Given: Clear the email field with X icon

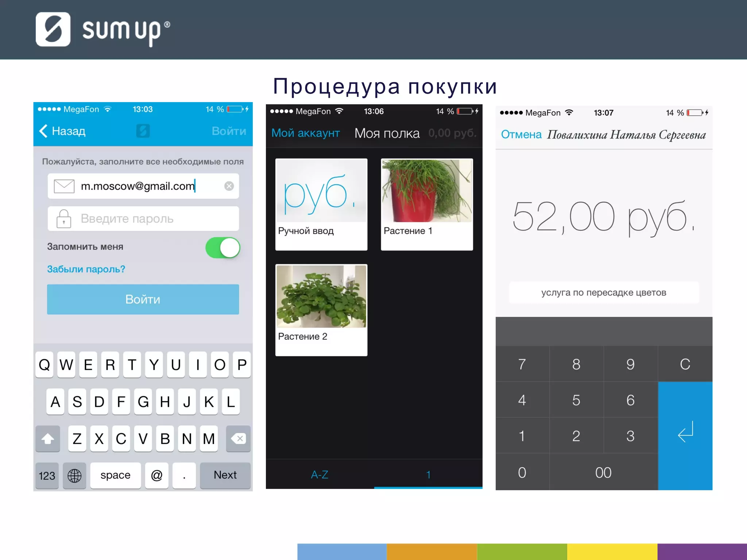Looking at the screenshot, I should (x=229, y=186).
